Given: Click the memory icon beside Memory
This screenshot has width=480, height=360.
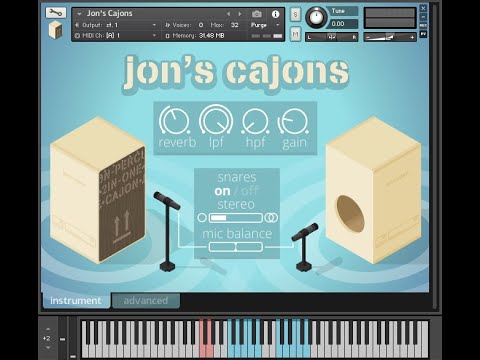Looking at the screenshot, I should (168, 35).
